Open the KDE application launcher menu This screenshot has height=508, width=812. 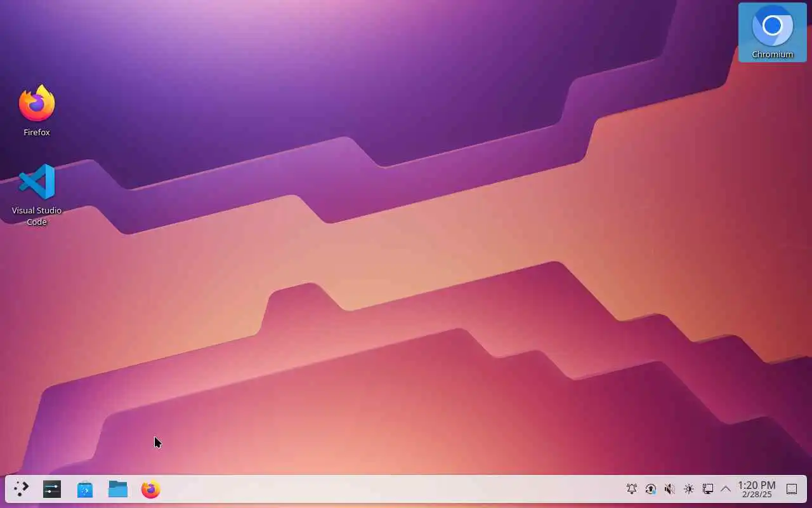point(21,489)
